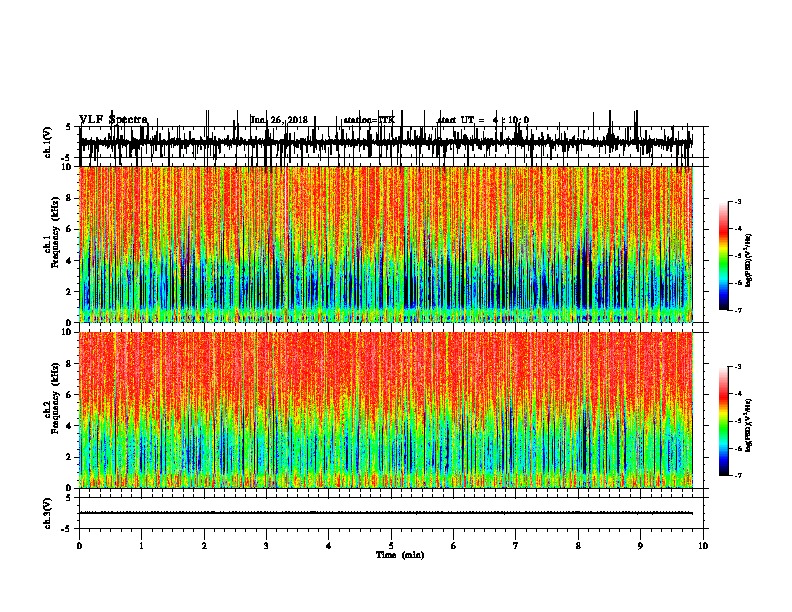Click the time axis tick label "7"
The width and height of the screenshot is (792, 612).
point(516,545)
